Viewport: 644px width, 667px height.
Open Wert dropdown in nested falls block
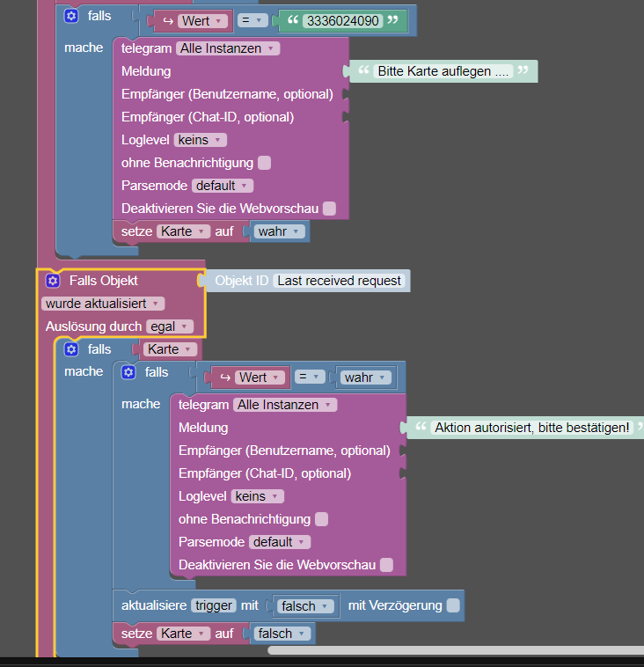pos(260,377)
